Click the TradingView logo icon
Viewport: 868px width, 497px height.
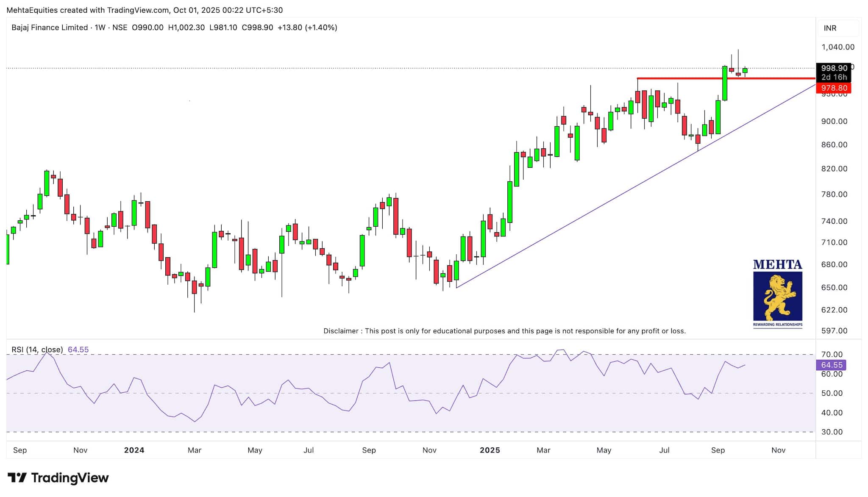[x=17, y=478]
